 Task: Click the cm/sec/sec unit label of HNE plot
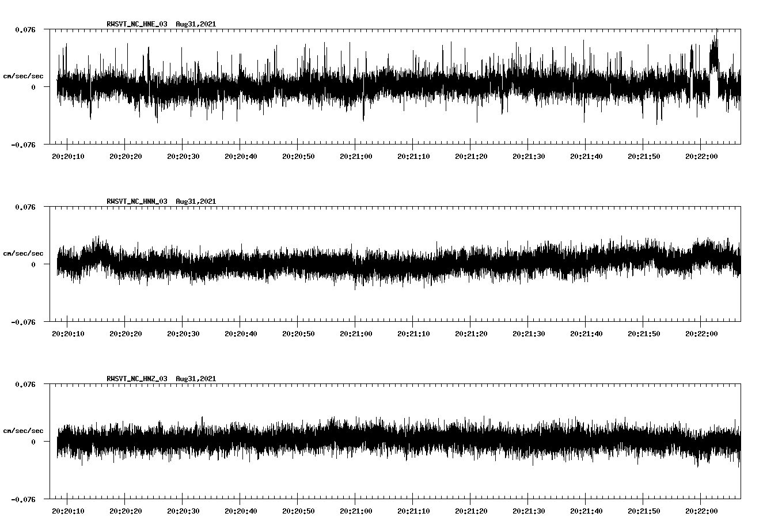23,76
